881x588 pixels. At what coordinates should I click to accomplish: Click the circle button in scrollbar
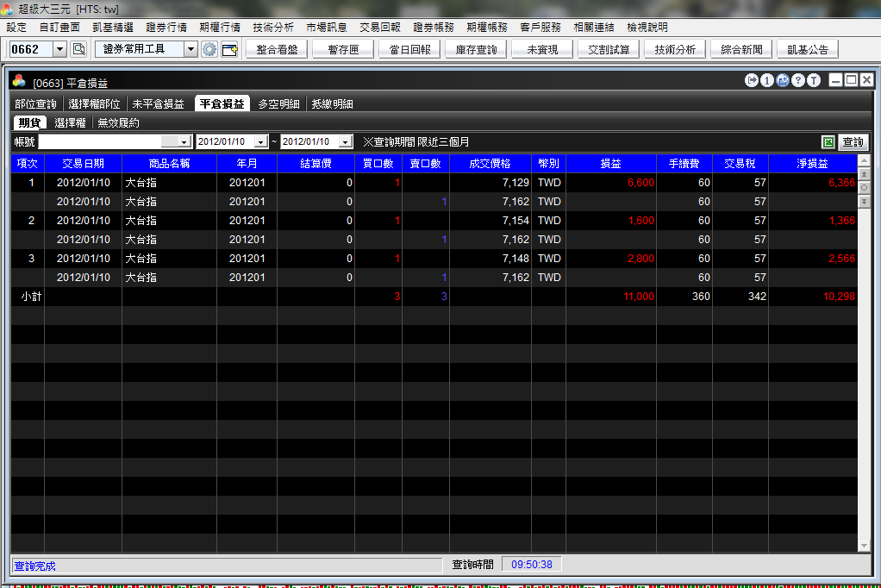click(x=864, y=188)
